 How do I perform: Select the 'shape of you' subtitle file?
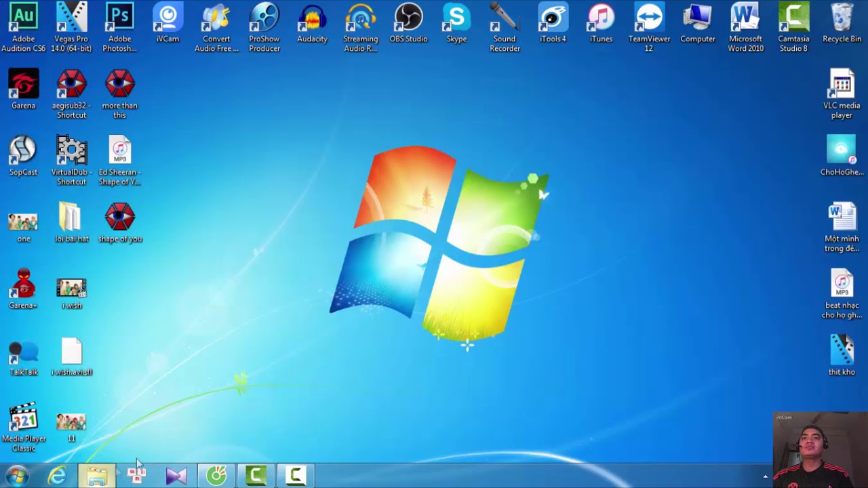[x=119, y=223]
